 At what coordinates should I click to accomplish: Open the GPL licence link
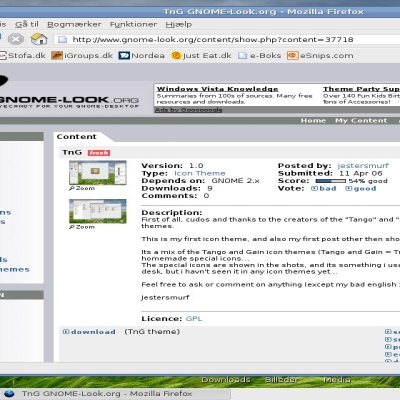pos(194,319)
